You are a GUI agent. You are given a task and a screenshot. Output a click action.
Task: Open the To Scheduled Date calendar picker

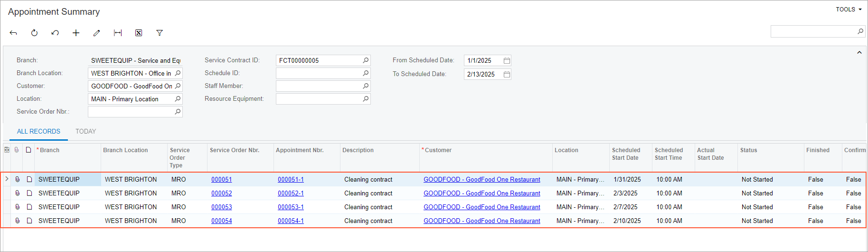click(507, 75)
